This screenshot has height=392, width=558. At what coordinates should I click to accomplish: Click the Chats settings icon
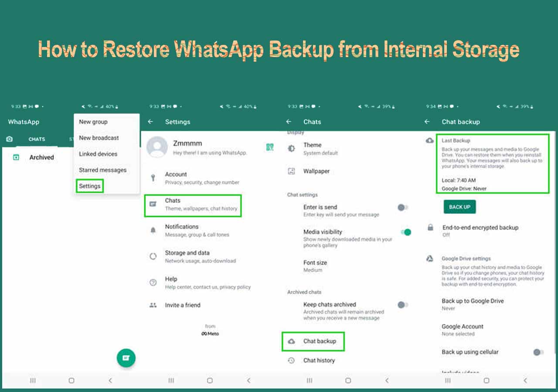coord(153,204)
